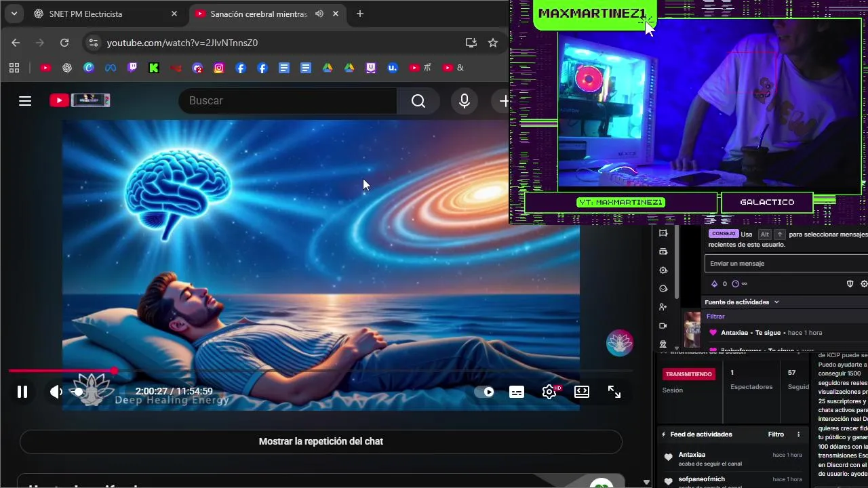This screenshot has height=488, width=868.
Task: Seek on the red video progress bar
Action: (320, 371)
